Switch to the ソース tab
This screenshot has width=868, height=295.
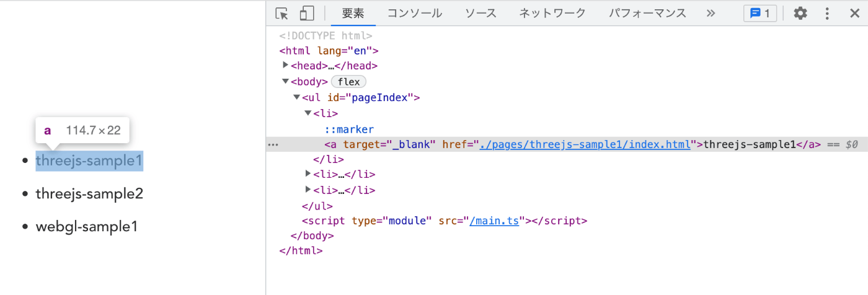point(480,13)
